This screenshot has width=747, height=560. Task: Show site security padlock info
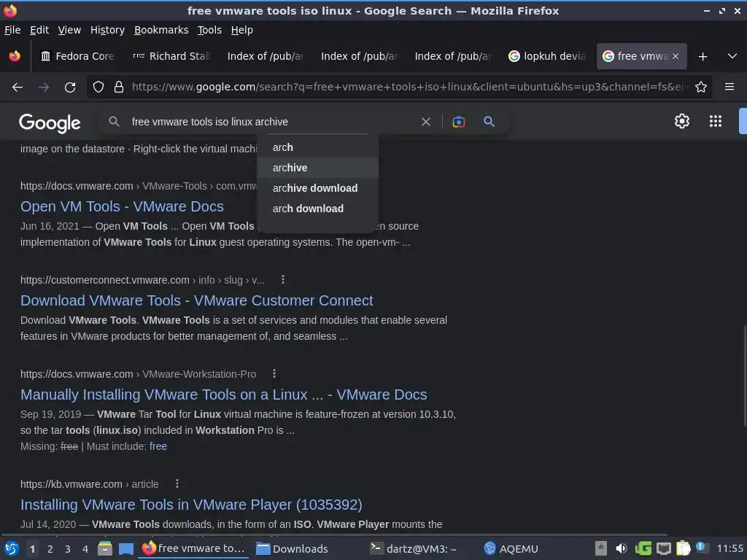click(119, 87)
